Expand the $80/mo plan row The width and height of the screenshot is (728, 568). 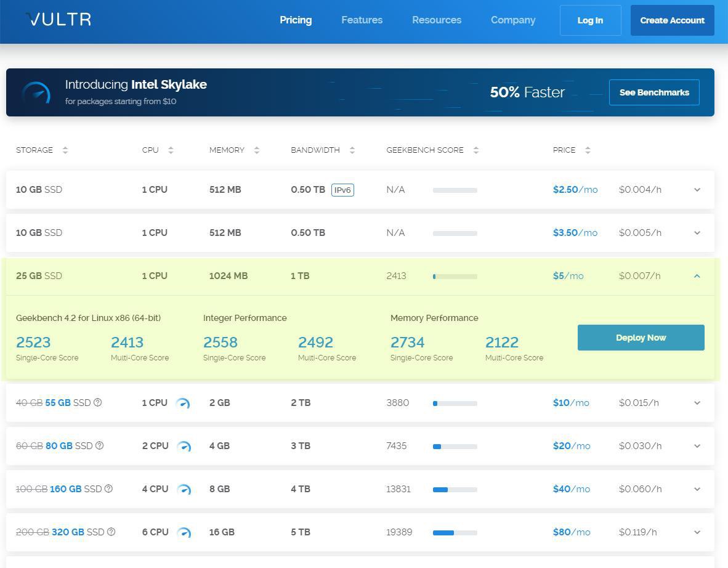pos(697,533)
